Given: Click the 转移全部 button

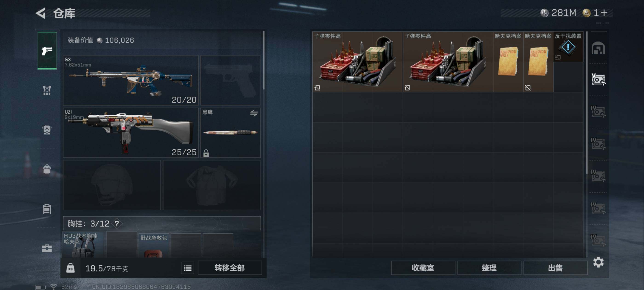Looking at the screenshot, I should 230,268.
